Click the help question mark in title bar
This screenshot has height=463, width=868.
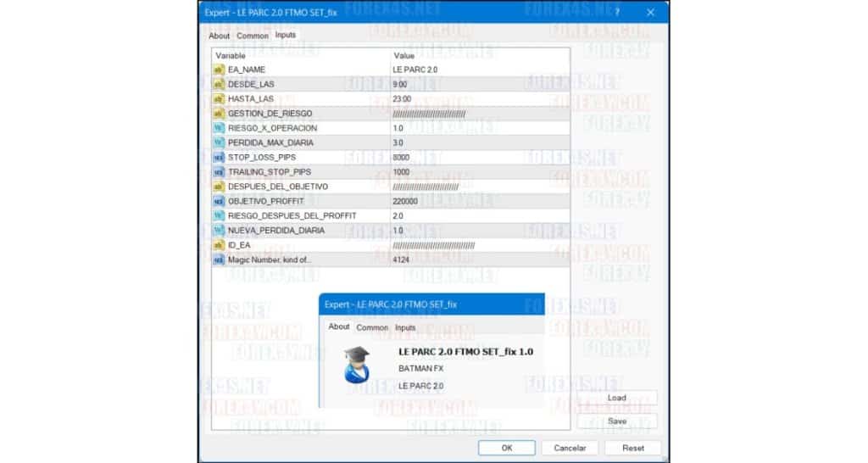click(x=616, y=13)
